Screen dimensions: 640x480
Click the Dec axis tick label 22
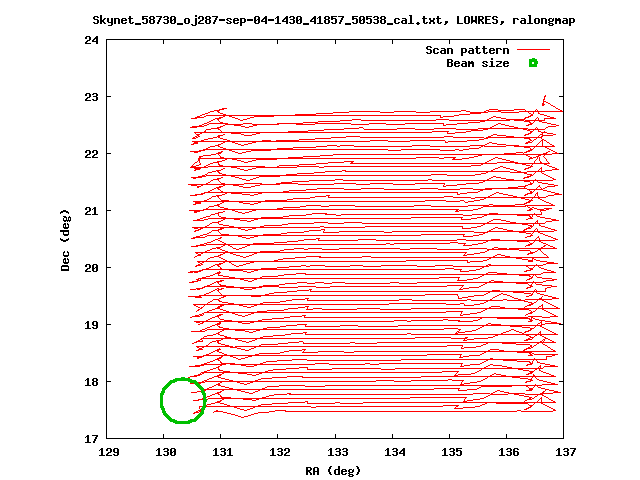tap(91, 154)
